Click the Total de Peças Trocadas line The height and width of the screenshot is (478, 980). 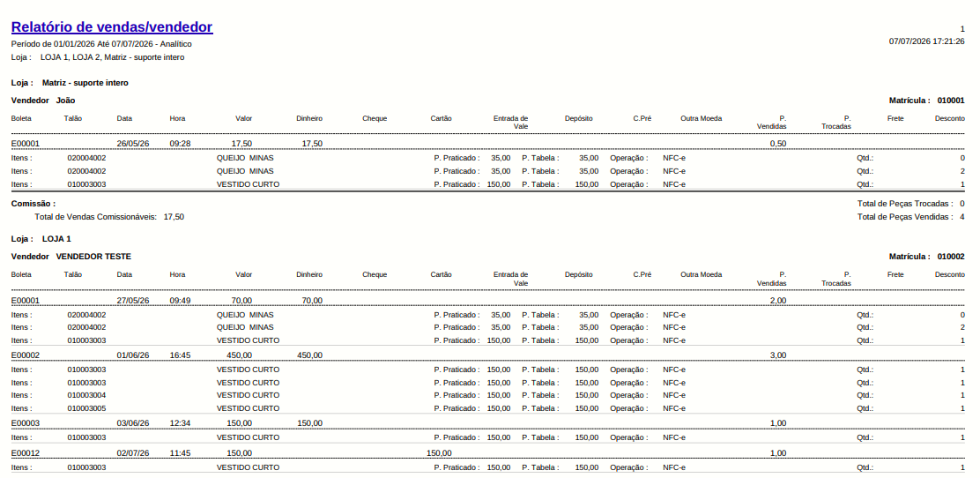[911, 204]
